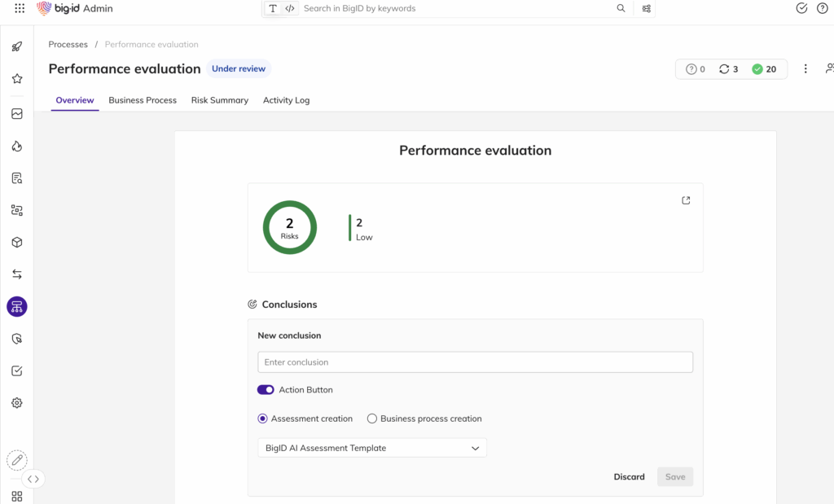Image resolution: width=834 pixels, height=504 pixels.
Task: Open the three-dot more options menu
Action: click(805, 69)
